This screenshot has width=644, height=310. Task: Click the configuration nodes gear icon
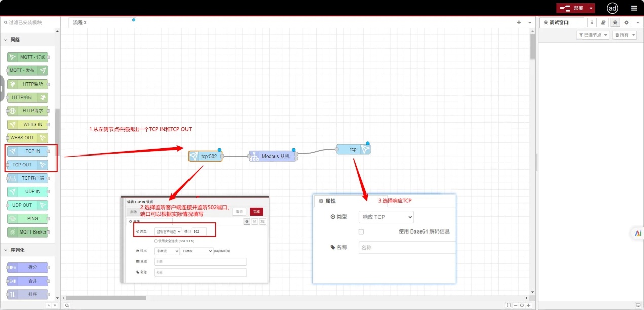626,22
